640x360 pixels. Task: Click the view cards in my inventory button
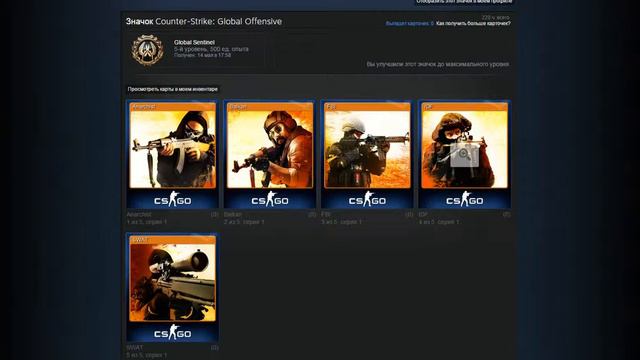173,89
